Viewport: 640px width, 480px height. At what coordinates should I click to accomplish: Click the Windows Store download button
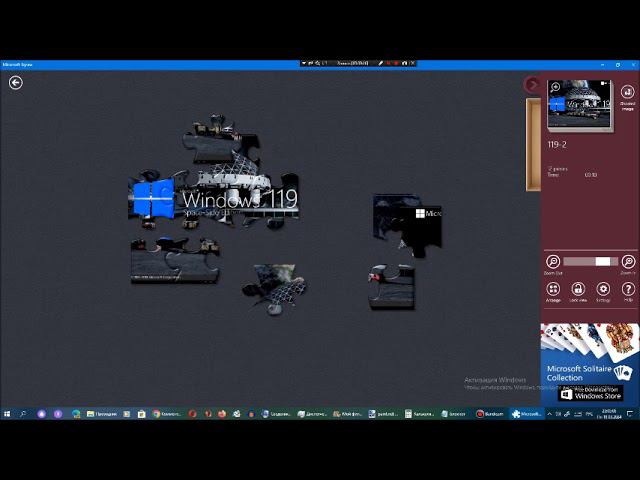pyautogui.click(x=591, y=393)
